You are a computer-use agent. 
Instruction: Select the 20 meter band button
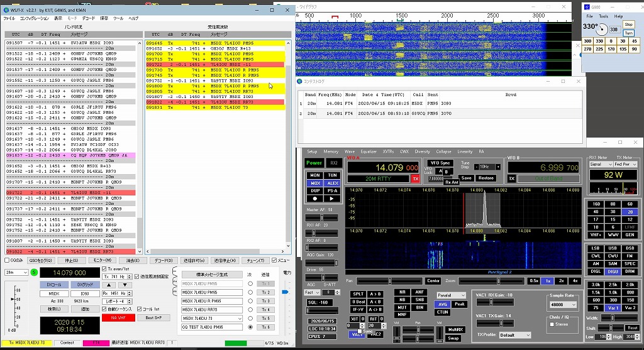tap(630, 212)
